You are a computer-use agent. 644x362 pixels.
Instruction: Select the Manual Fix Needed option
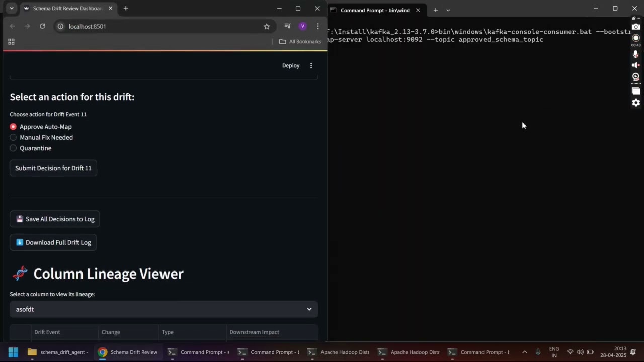(41, 137)
